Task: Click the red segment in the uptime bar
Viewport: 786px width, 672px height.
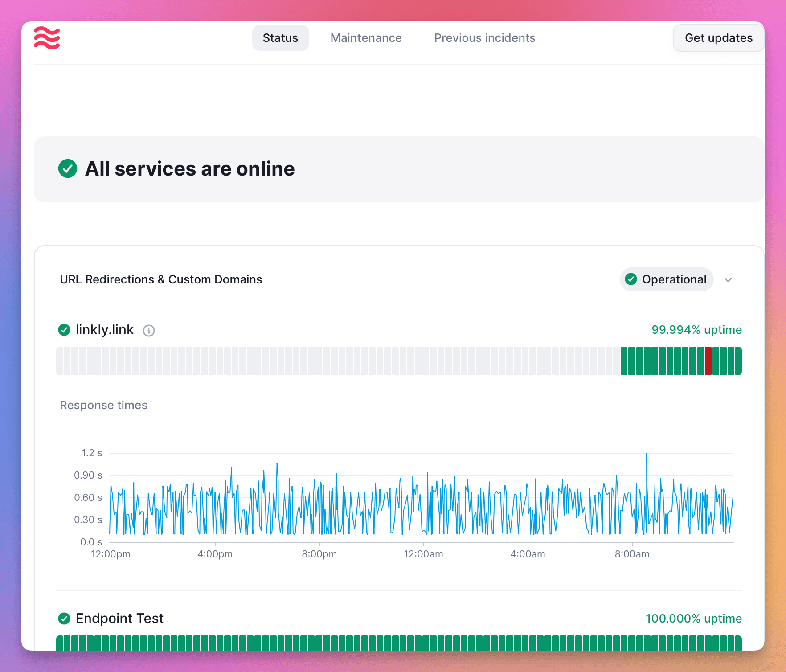Action: [708, 361]
